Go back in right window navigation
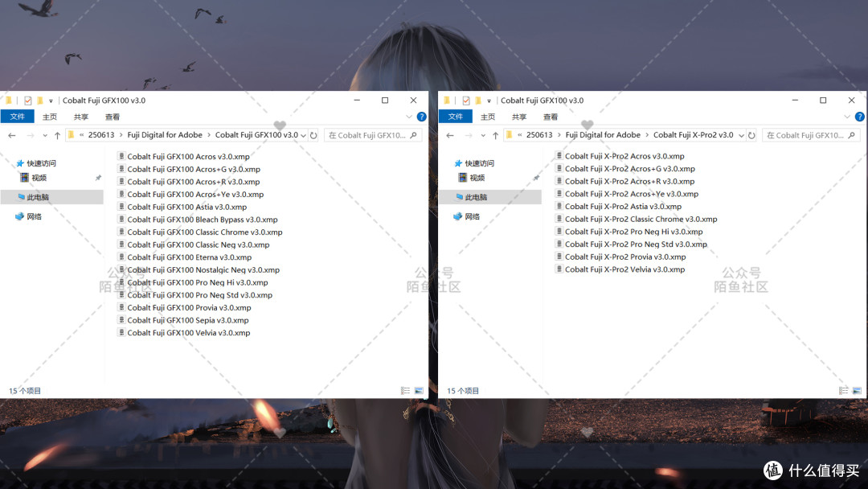868x489 pixels. tap(450, 135)
